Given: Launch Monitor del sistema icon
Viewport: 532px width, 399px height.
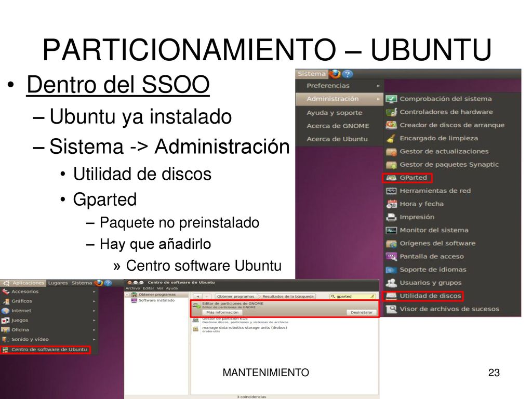Looking at the screenshot, I should pyautogui.click(x=391, y=230).
